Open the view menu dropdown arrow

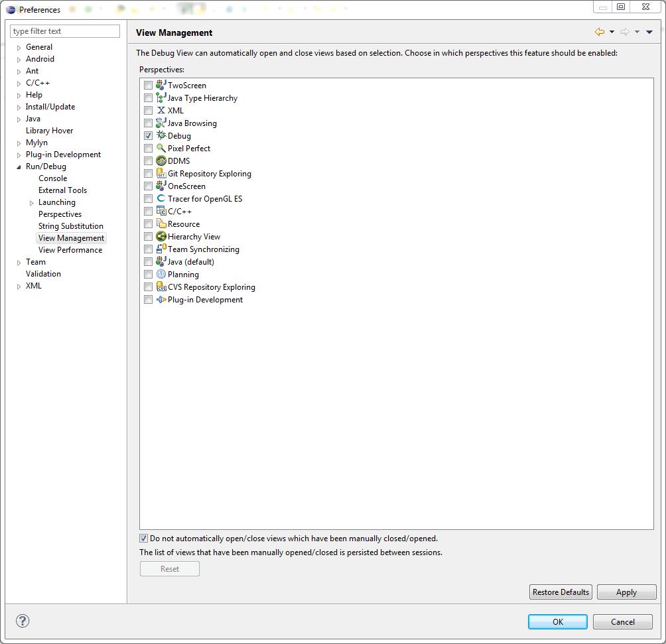pos(649,32)
